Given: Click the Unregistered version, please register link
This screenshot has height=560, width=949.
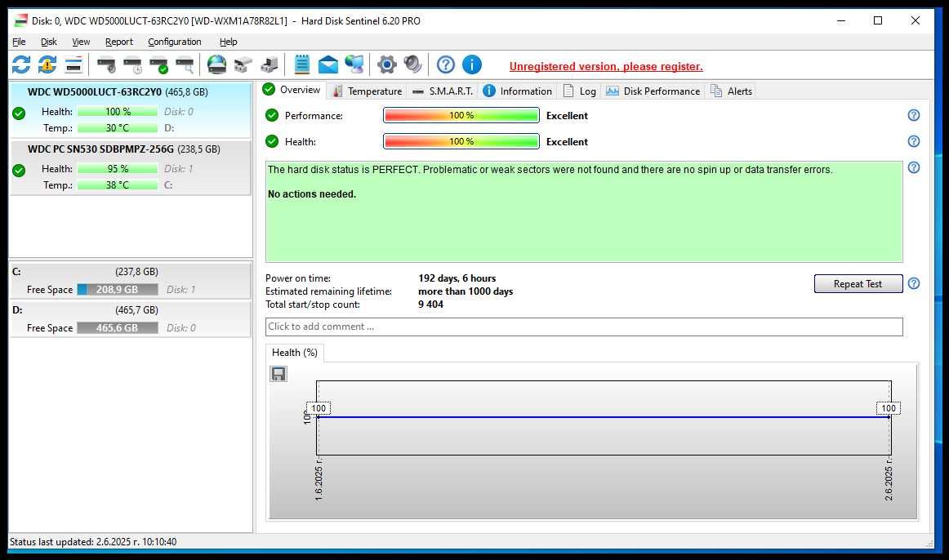Looking at the screenshot, I should [x=606, y=66].
